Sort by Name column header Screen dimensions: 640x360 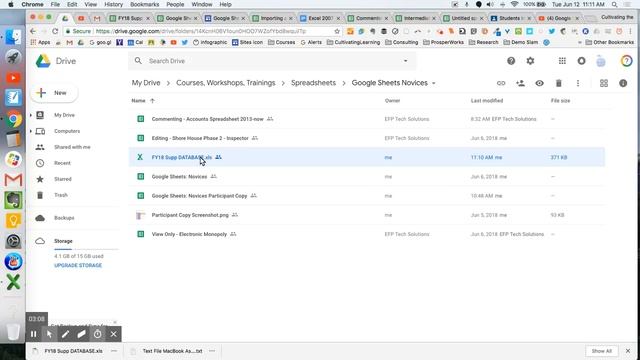pos(138,100)
